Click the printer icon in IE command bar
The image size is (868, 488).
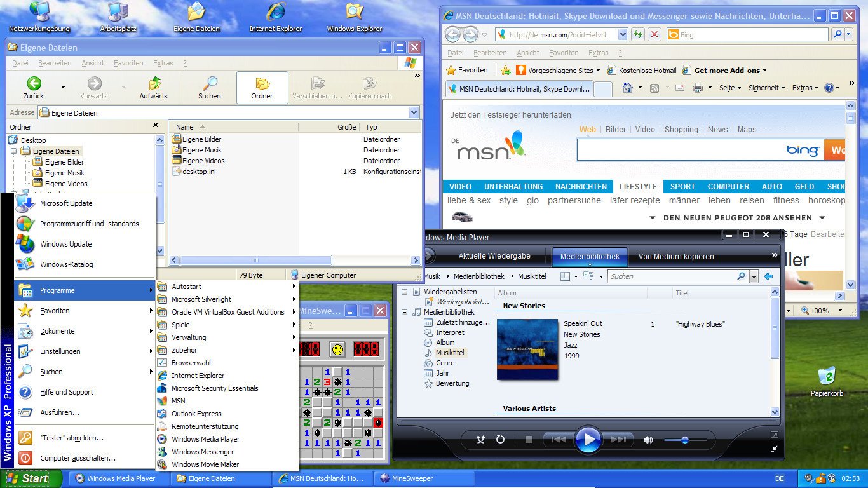[x=697, y=88]
